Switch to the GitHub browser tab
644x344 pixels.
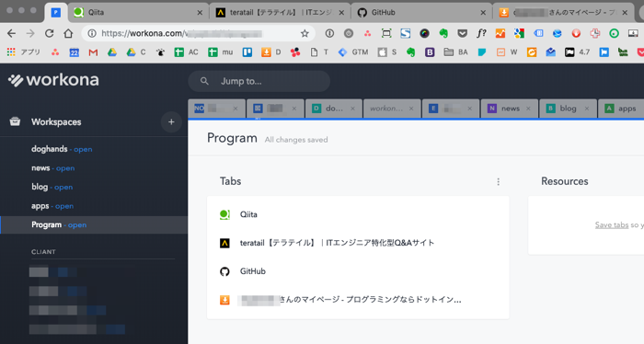click(x=421, y=12)
